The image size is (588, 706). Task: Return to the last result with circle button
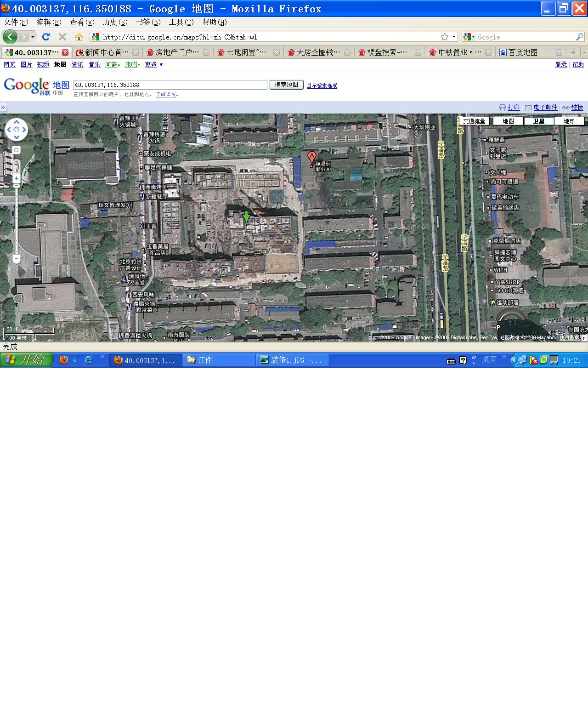point(17,150)
